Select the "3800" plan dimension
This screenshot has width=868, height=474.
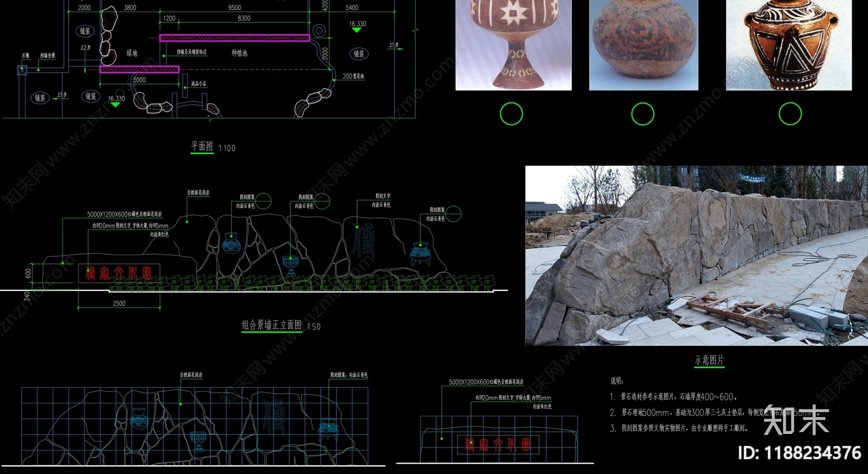[130, 8]
